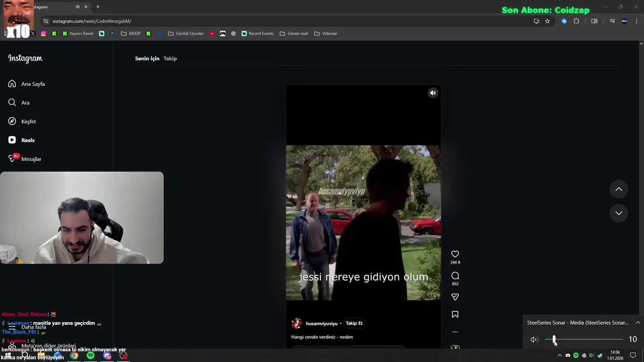This screenshot has width=644, height=362.
Task: Show hidden system tray icons chevron
Action: coord(559,355)
